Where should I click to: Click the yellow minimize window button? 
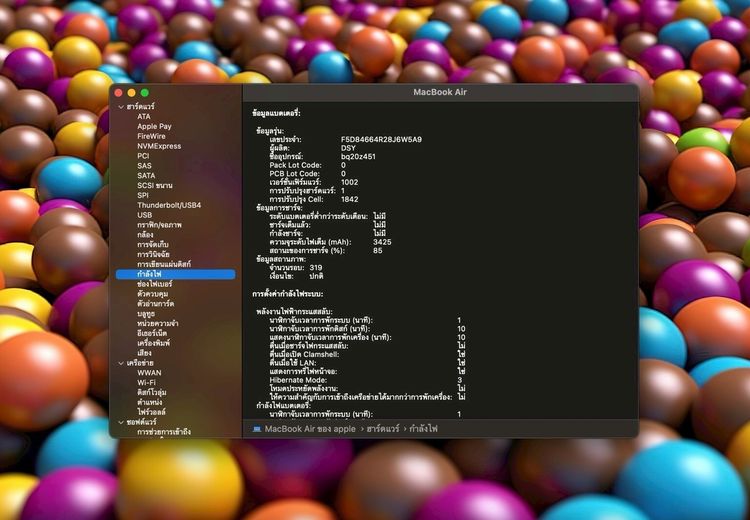point(132,93)
